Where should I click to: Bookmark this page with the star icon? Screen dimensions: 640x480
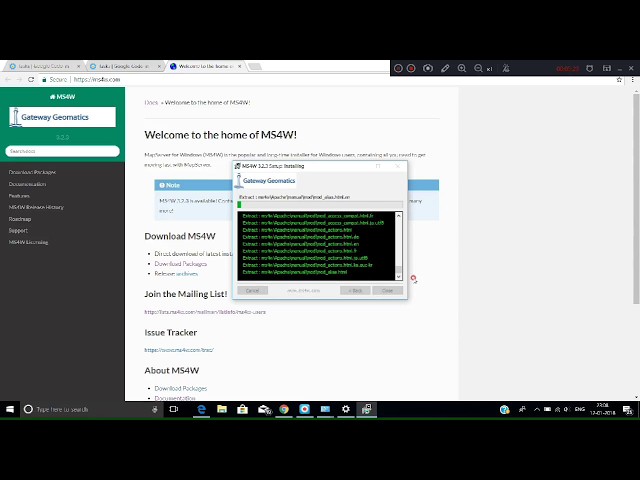(x=619, y=80)
